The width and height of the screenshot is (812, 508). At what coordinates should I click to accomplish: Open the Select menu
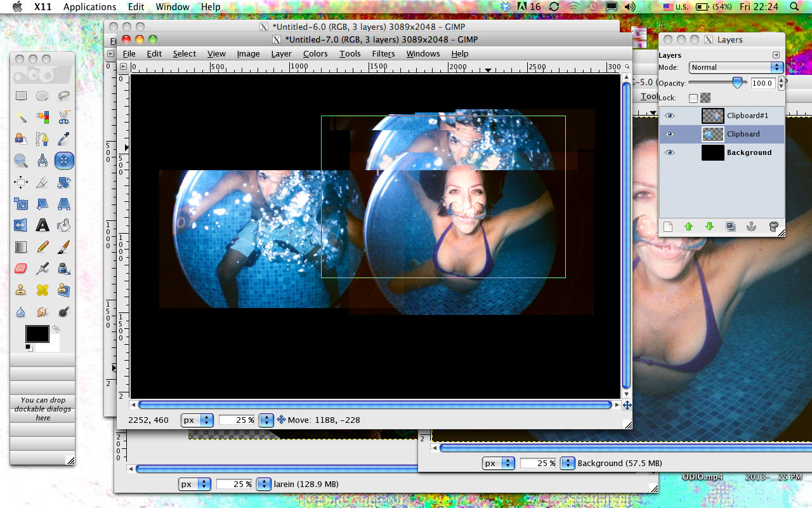185,54
